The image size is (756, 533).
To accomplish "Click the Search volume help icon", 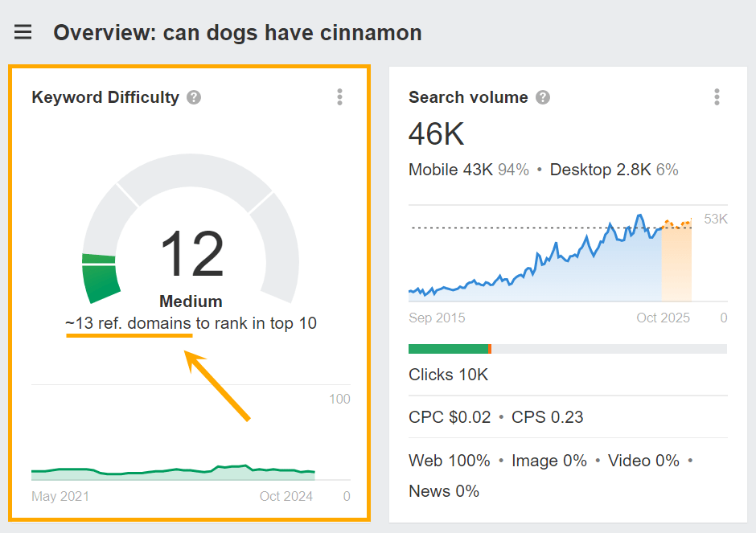I will click(x=542, y=97).
